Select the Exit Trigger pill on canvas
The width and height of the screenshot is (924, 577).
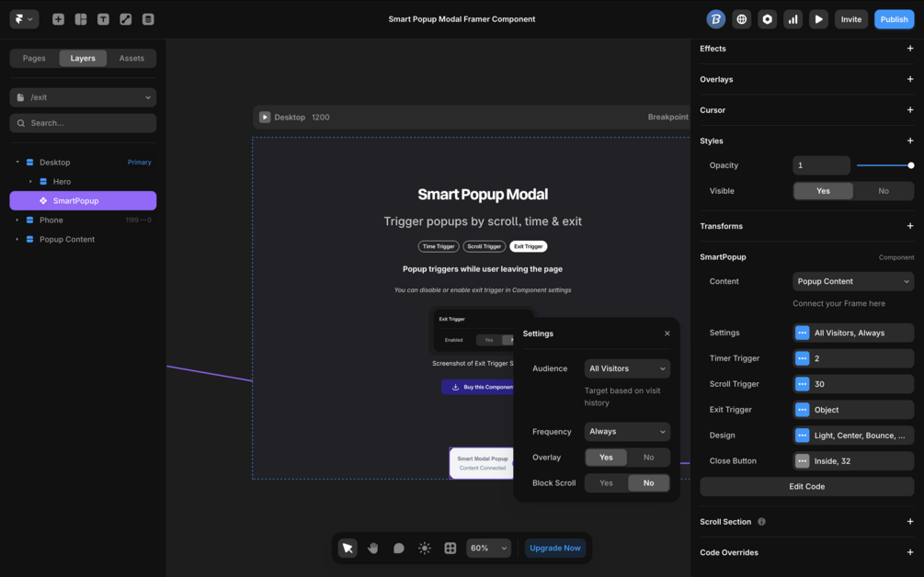[528, 247]
